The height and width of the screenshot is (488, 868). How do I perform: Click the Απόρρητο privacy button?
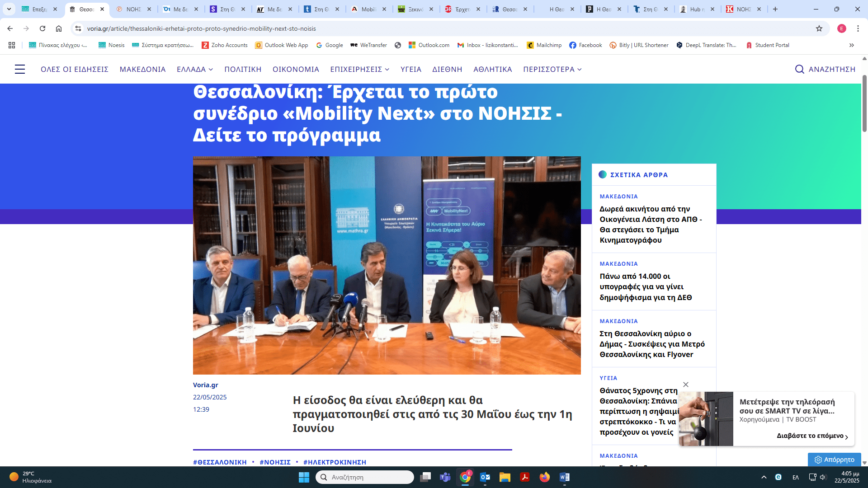coord(835,460)
